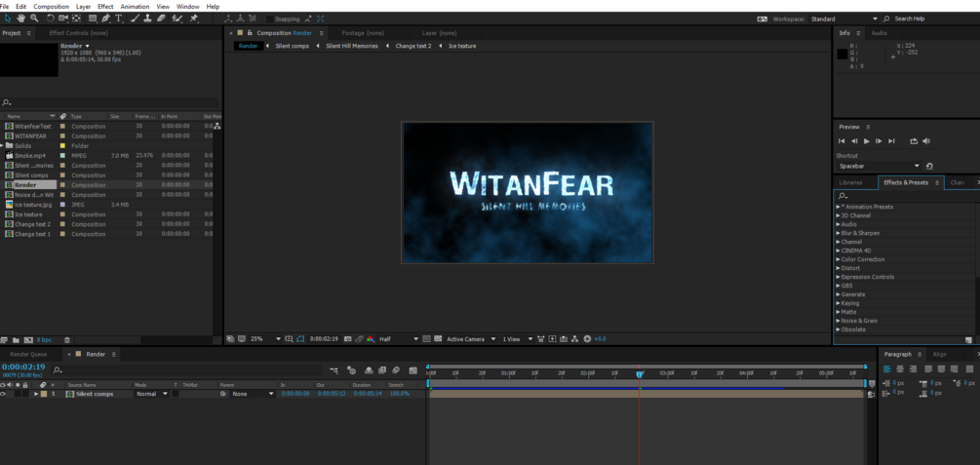Screen dimensions: 980x465
Task: Click Project panel 8 bpc color depth
Action: pyautogui.click(x=44, y=340)
